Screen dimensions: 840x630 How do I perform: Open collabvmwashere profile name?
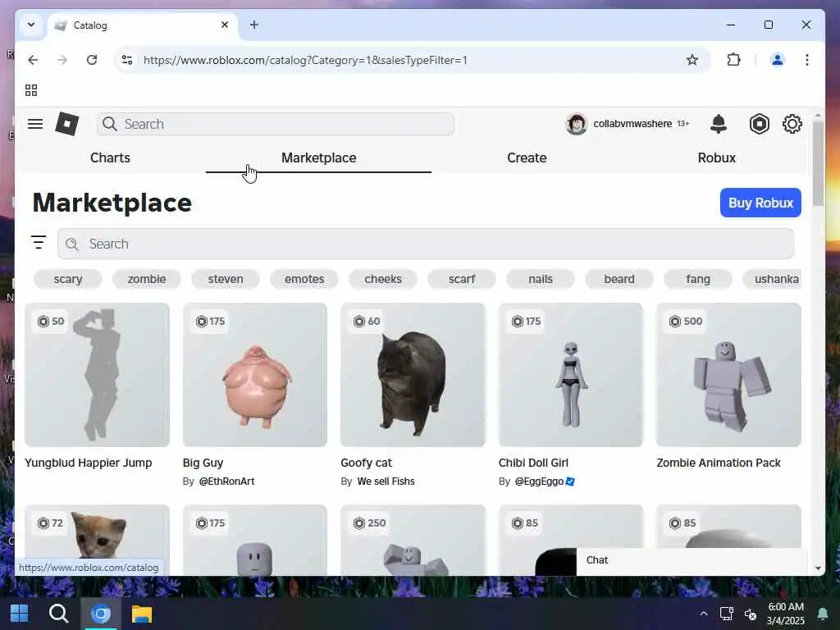(632, 124)
